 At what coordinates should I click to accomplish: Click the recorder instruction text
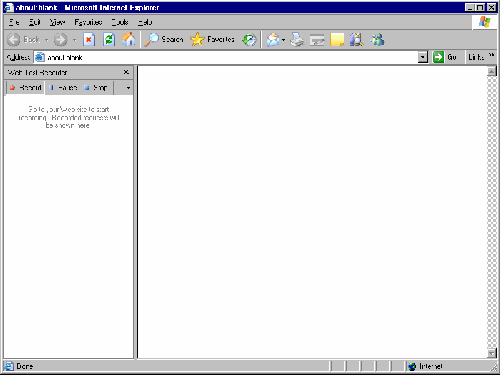69,117
